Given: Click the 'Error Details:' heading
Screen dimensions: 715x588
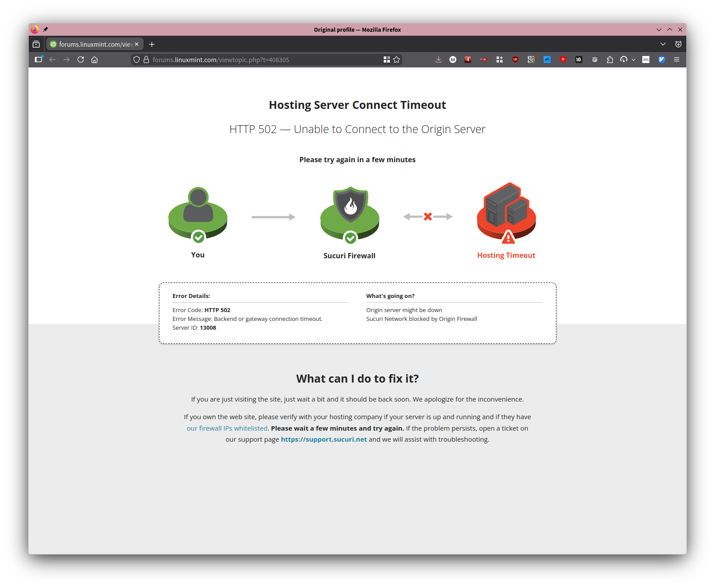Looking at the screenshot, I should [x=191, y=296].
